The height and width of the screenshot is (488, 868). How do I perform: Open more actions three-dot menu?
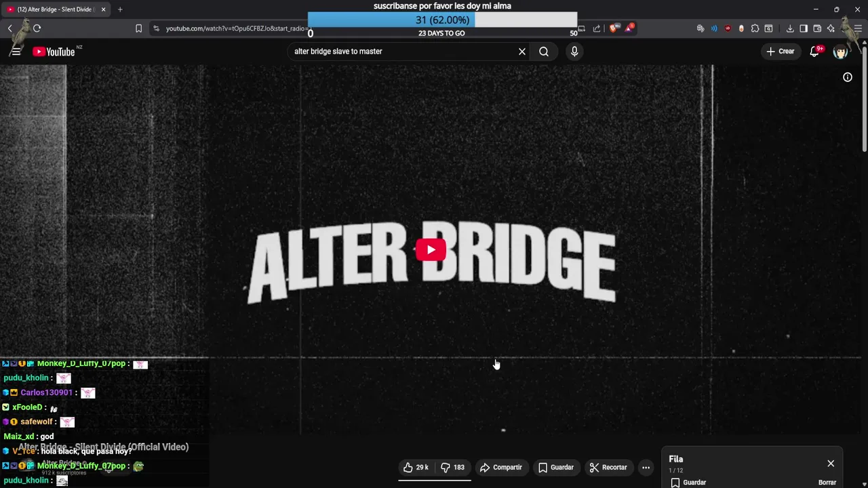[x=646, y=468]
